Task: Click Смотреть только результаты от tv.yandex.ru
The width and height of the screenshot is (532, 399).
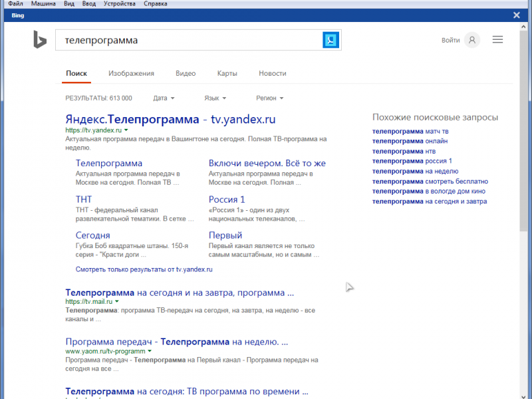Action: (144, 269)
